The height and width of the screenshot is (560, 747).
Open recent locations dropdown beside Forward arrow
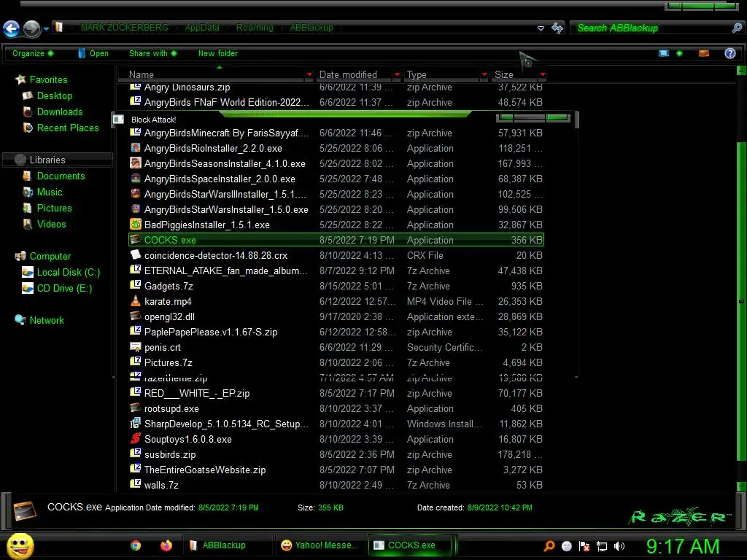46,29
